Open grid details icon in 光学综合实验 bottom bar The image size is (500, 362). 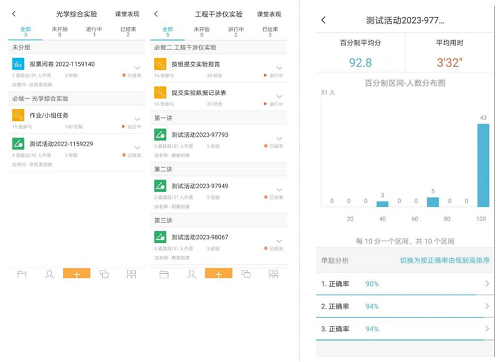click(x=131, y=274)
